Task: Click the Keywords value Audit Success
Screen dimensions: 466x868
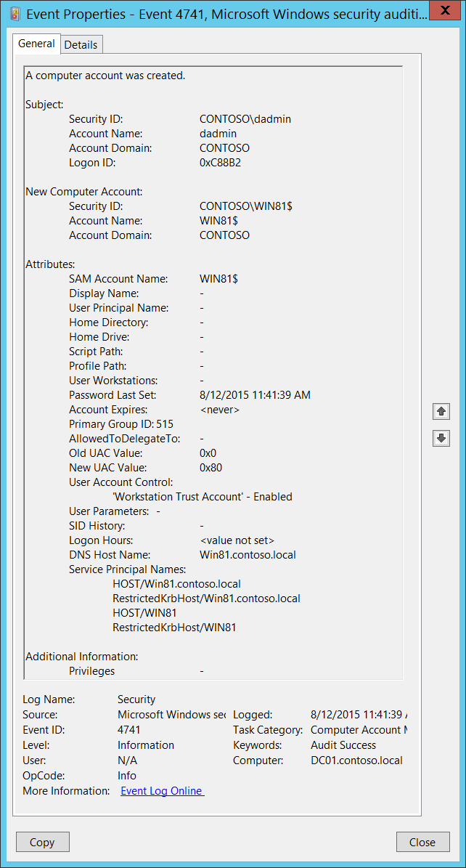Action: 343,745
